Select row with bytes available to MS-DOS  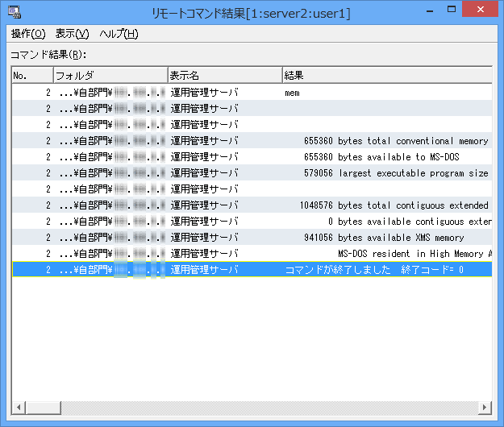(387, 157)
